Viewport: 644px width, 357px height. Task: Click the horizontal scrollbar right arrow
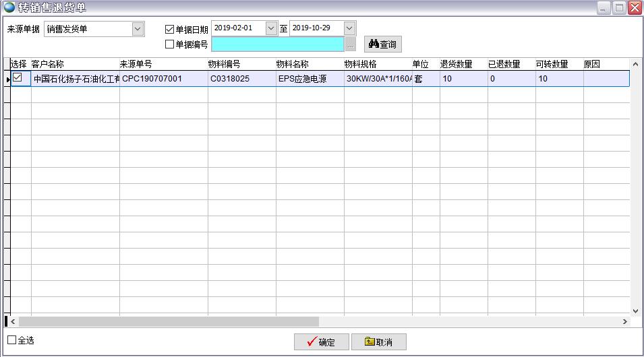(625, 322)
